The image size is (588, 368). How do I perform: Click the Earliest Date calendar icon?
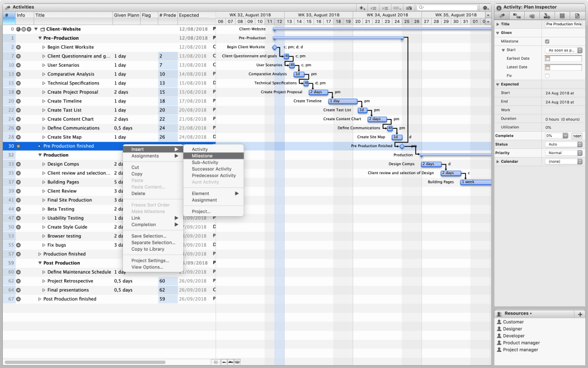pos(547,59)
